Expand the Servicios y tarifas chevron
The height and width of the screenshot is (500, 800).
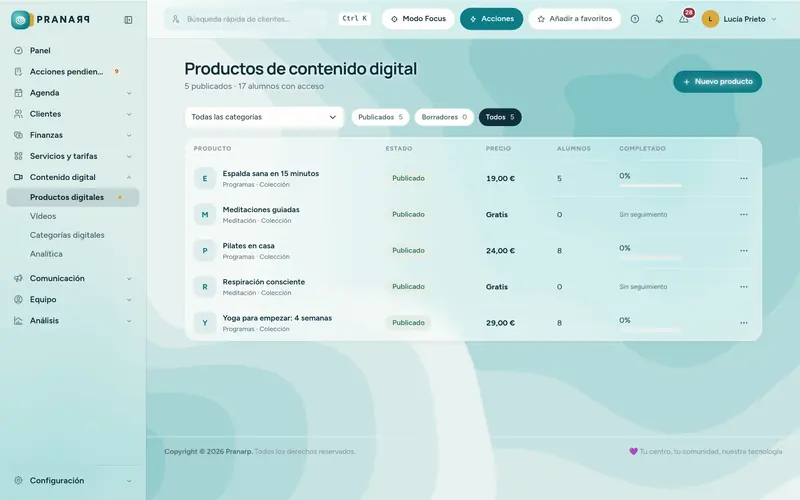pyautogui.click(x=129, y=156)
